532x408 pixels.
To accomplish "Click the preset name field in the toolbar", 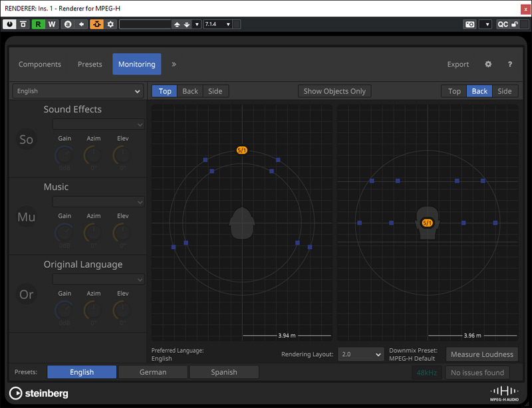I will 146,24.
